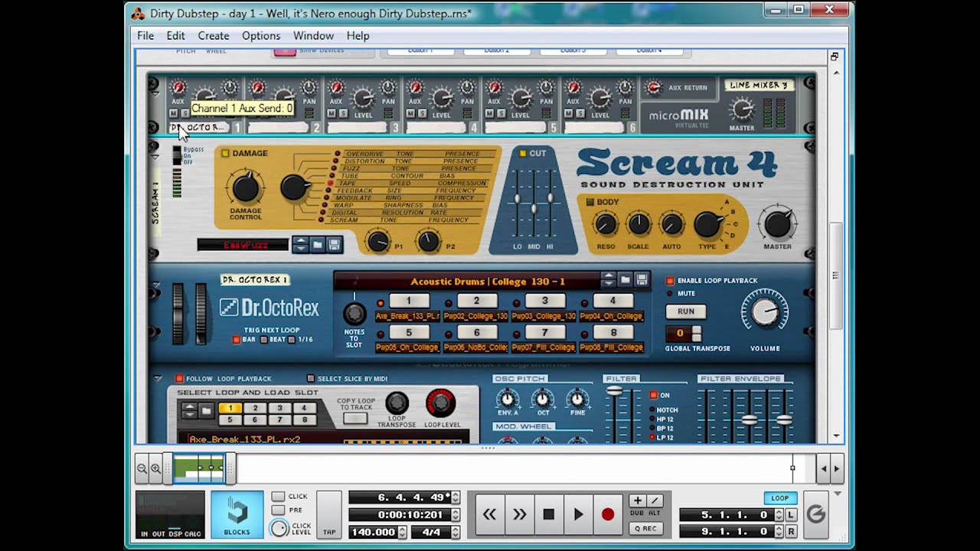This screenshot has height=551, width=980.
Task: Click the Osc Pitch Env. A knob
Action: [x=507, y=399]
